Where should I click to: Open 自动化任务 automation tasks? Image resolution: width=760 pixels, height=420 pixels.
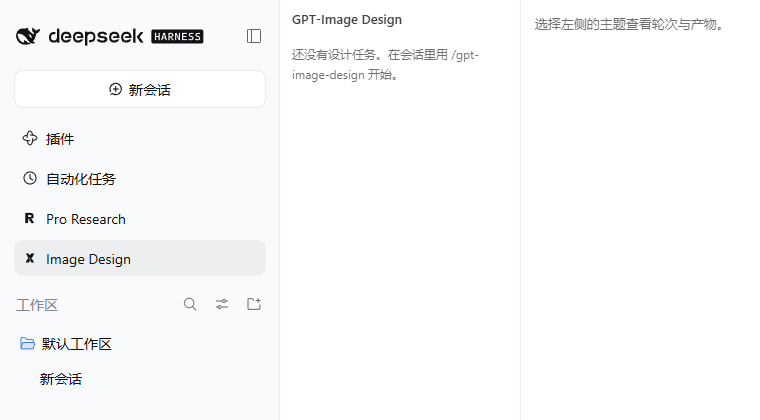(x=140, y=179)
